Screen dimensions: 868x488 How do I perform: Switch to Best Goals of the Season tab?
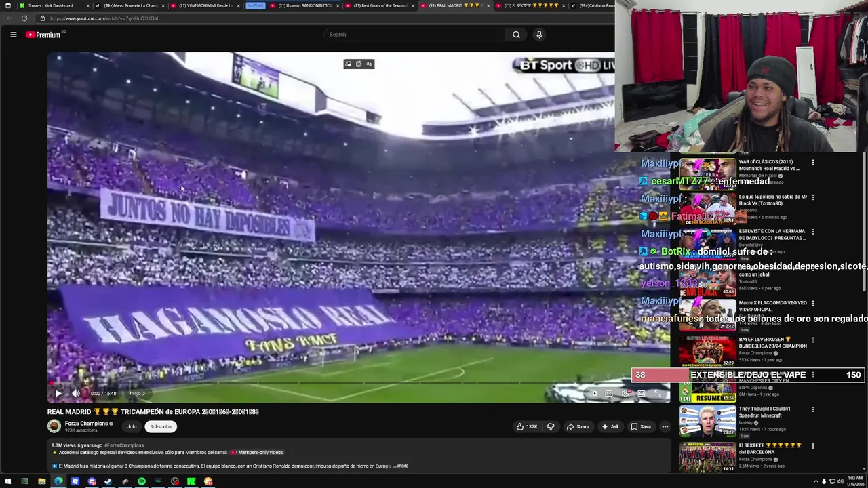pos(380,5)
